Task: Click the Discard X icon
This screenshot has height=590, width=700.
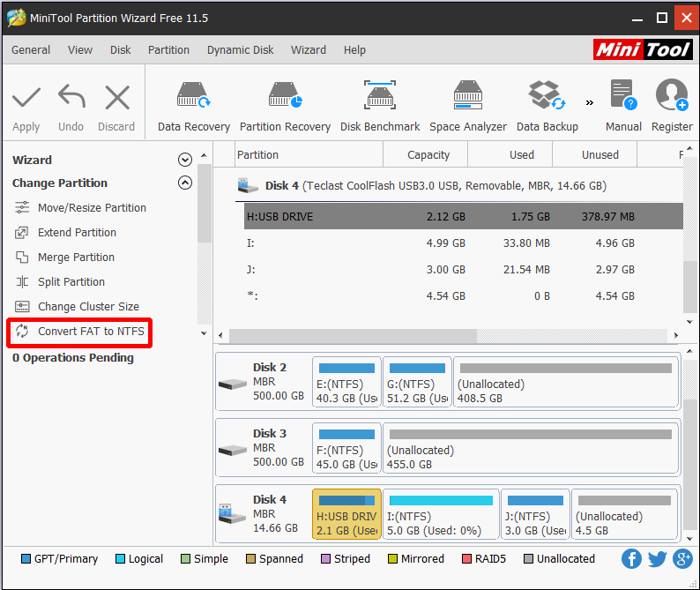Action: click(117, 97)
